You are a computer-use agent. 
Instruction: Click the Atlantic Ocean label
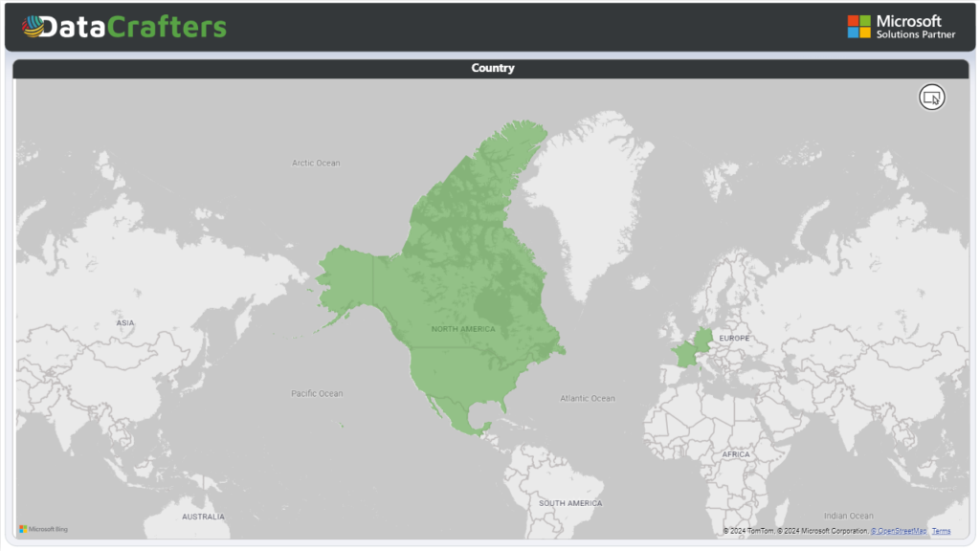pyautogui.click(x=588, y=399)
